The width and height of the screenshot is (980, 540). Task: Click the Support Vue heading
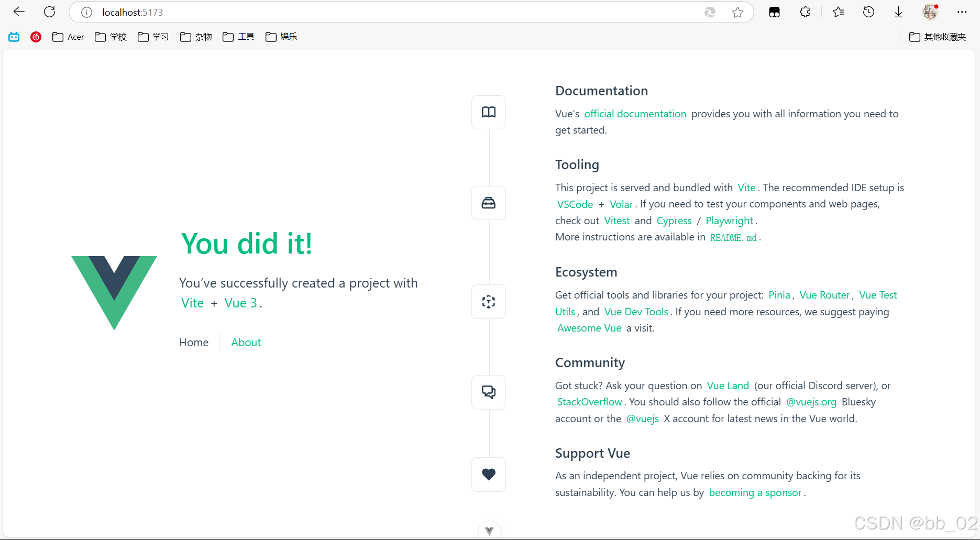pyautogui.click(x=592, y=454)
